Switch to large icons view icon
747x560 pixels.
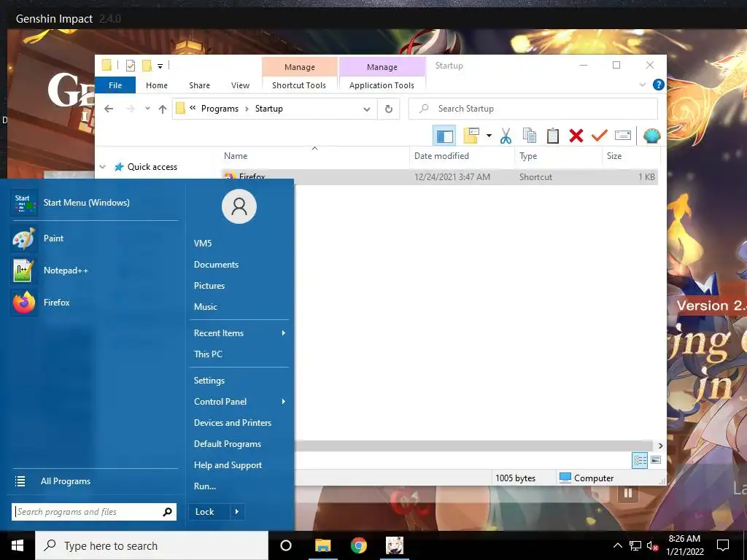[656, 460]
